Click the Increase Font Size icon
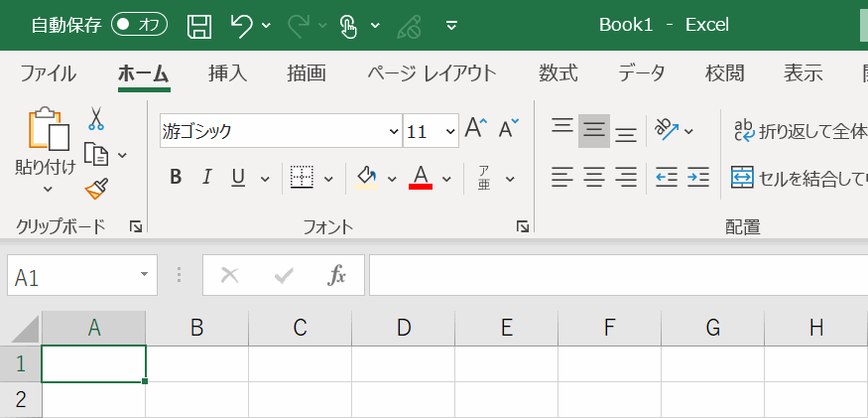Screen dimensions: 868x418 click(x=476, y=129)
